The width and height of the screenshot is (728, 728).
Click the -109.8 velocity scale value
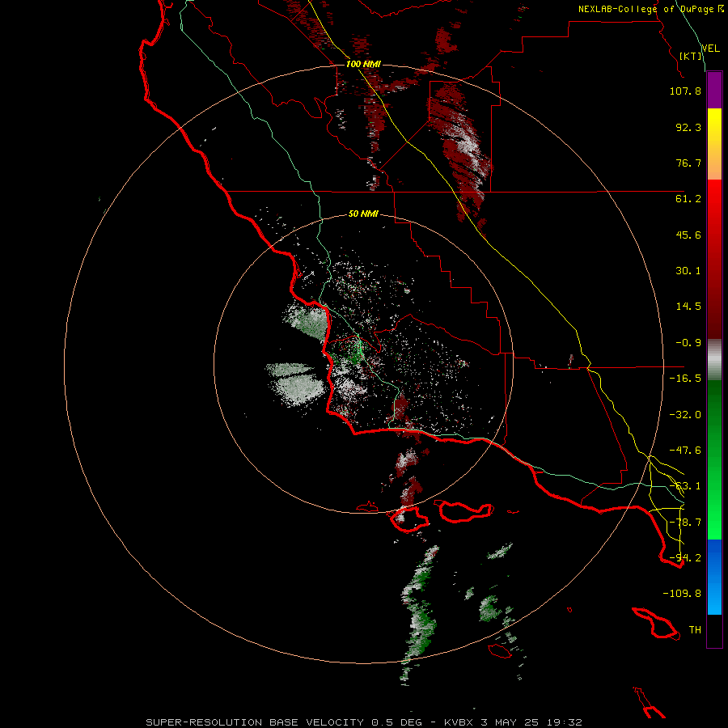point(682,594)
